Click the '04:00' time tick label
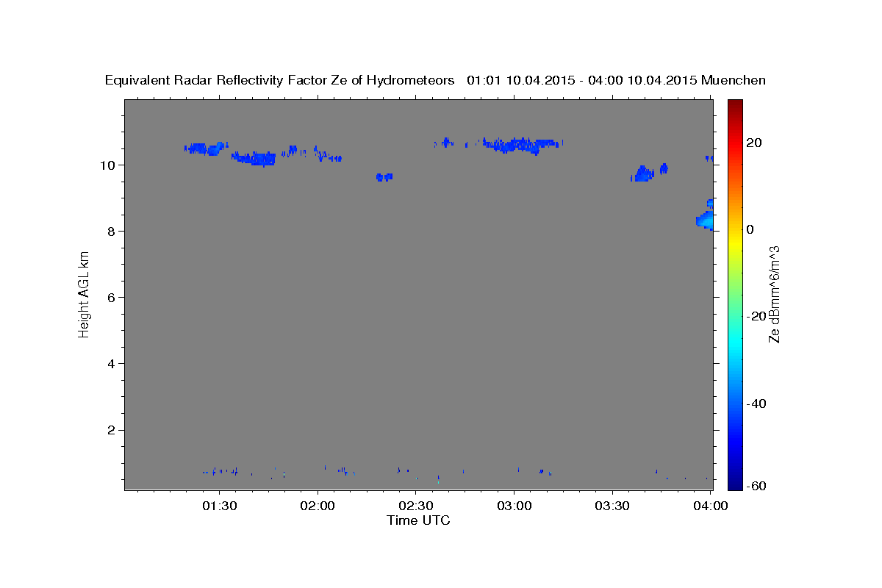Screen dimensions: 882x588 (x=711, y=506)
